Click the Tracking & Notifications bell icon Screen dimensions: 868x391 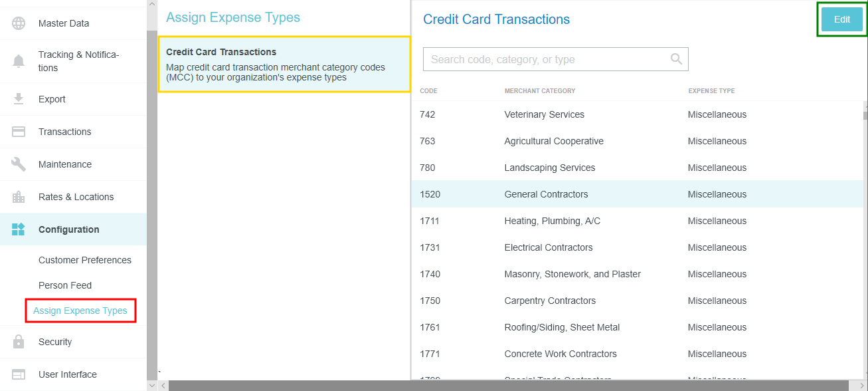[x=19, y=62]
